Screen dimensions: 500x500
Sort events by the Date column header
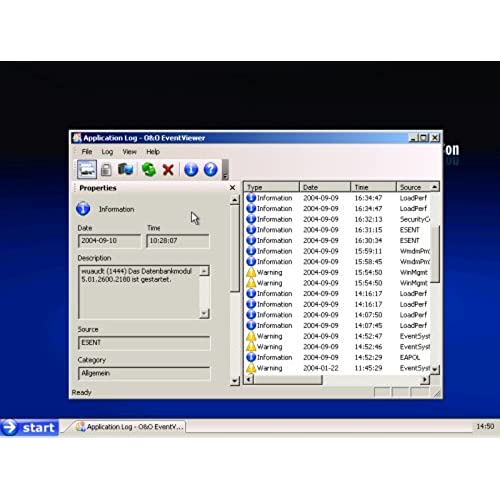[x=325, y=187]
